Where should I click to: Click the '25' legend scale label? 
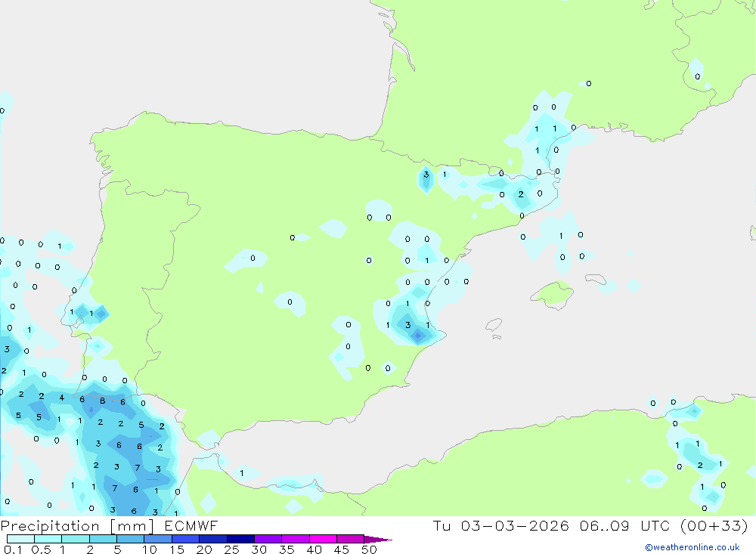tap(232, 549)
